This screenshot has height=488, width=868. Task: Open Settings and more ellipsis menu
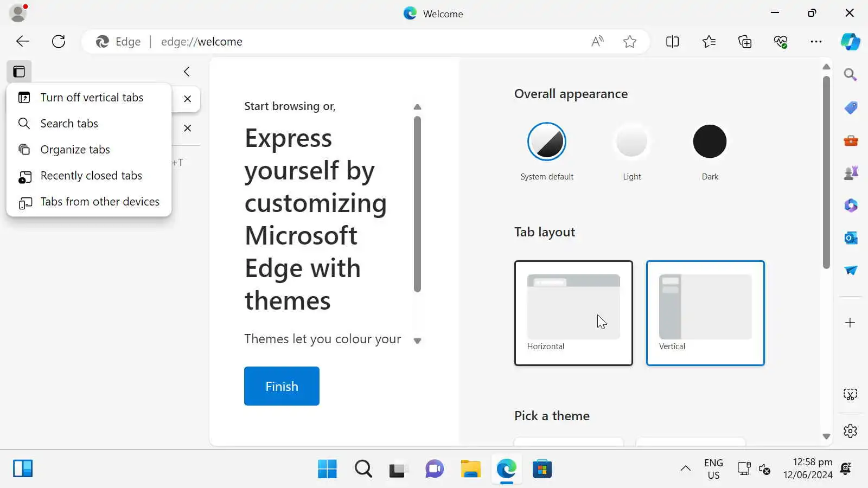click(x=816, y=42)
